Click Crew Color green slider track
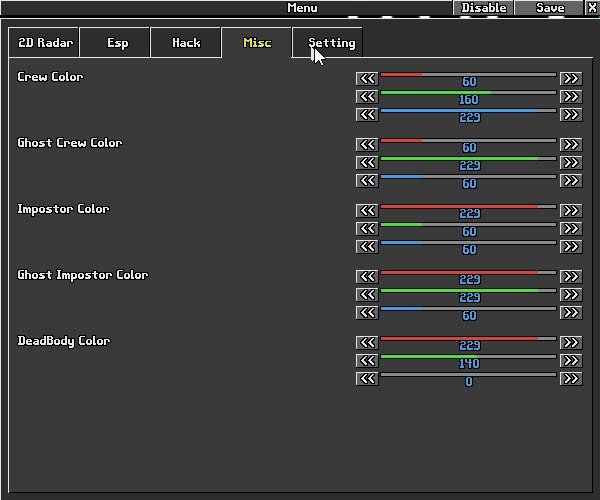Image resolution: width=600 pixels, height=500 pixels. click(x=468, y=93)
